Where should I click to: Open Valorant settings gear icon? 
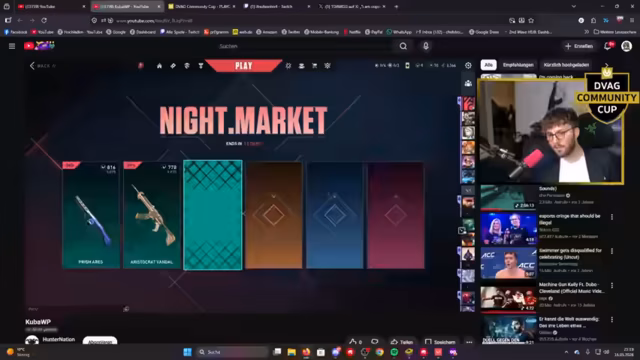(x=468, y=65)
